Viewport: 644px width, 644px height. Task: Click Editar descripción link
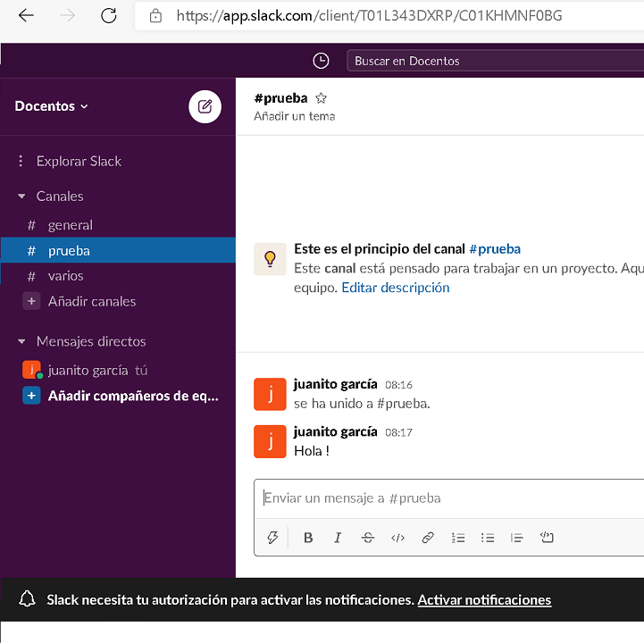click(x=395, y=288)
